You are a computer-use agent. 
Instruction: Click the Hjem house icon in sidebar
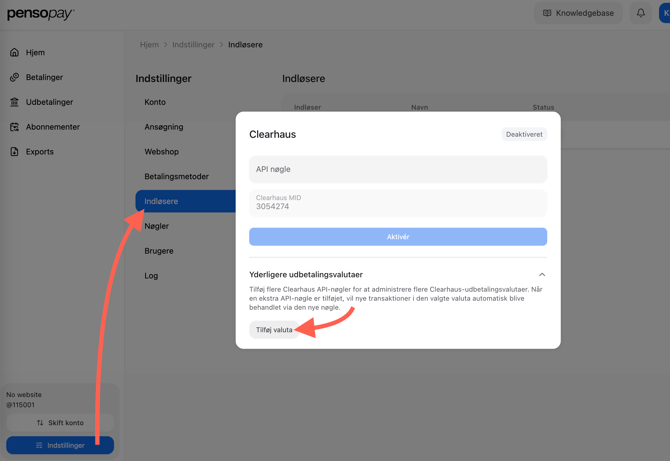15,52
